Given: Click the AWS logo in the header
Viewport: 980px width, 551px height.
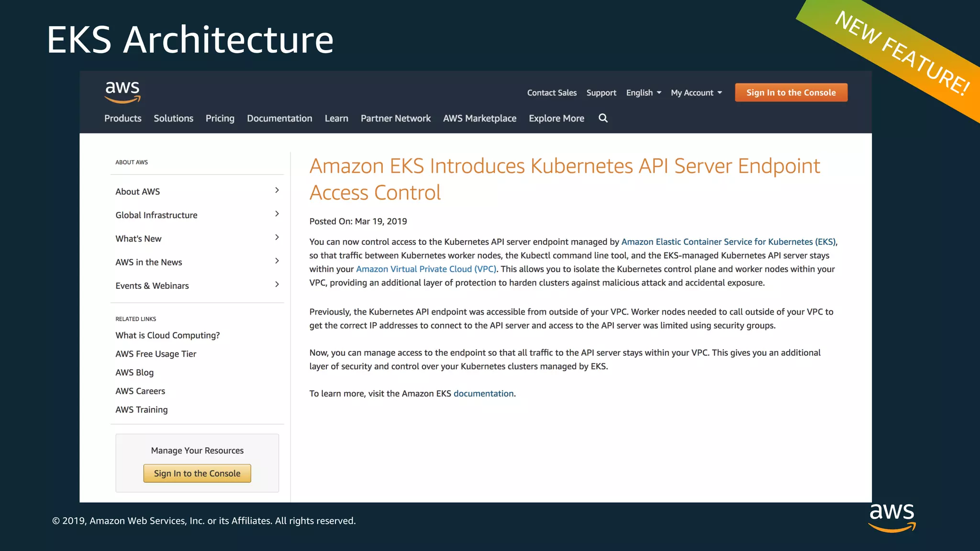Looking at the screenshot, I should 122,91.
